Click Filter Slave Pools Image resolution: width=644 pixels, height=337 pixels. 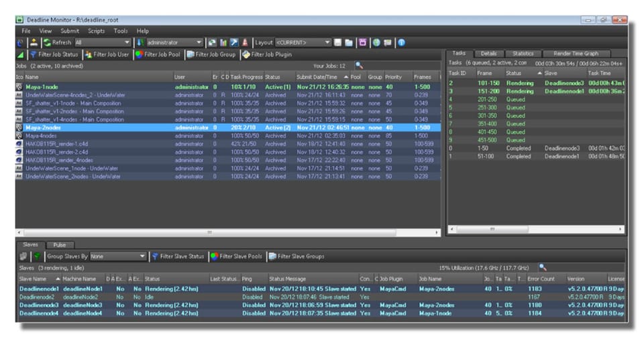coord(237,256)
